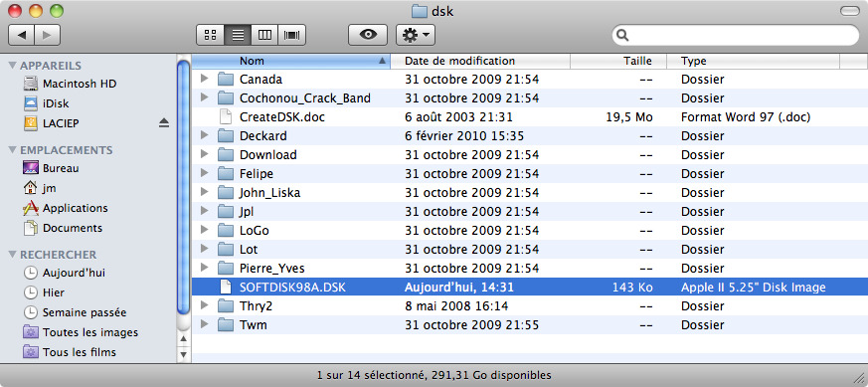Open Quick Look with the eye button
868x387 pixels.
click(x=368, y=35)
